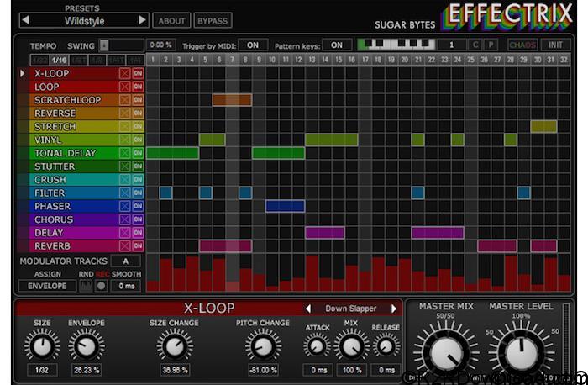Toggle the X-LOOP track ON switch
Screen dimensions: 588x385
pyautogui.click(x=138, y=73)
